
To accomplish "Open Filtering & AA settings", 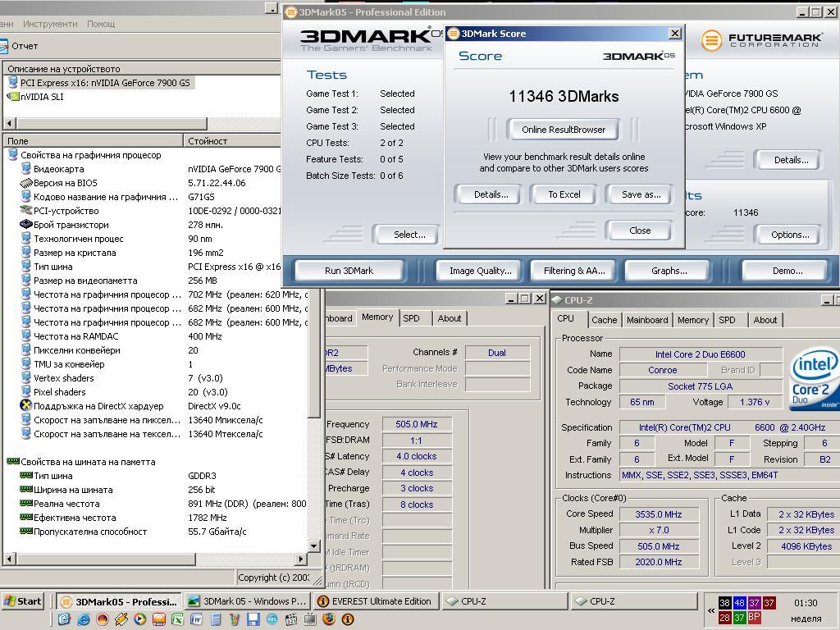I will (x=574, y=271).
